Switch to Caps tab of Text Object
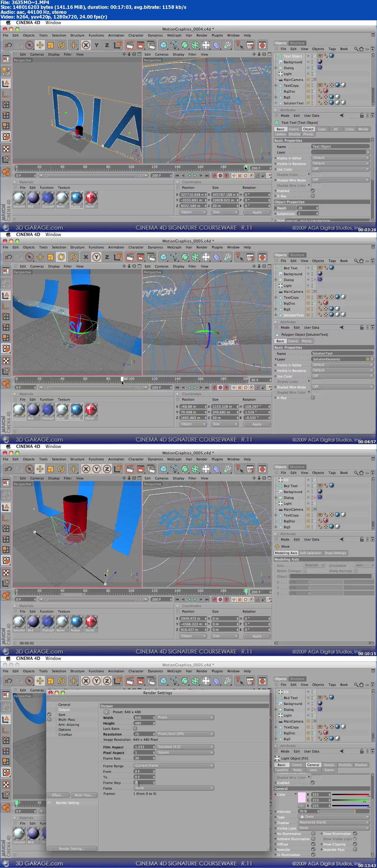This screenshot has height=868, width=377. [322, 129]
